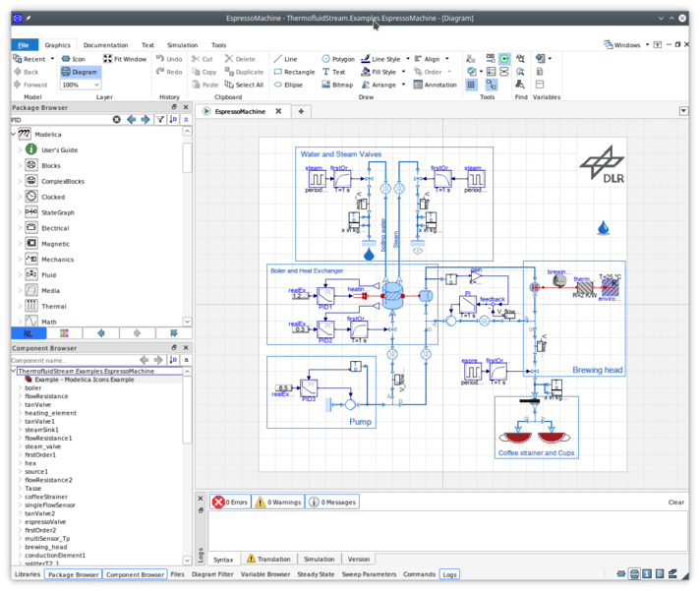The width and height of the screenshot is (700, 591).
Task: Toggle the Errors filter in log
Action: pos(229,502)
